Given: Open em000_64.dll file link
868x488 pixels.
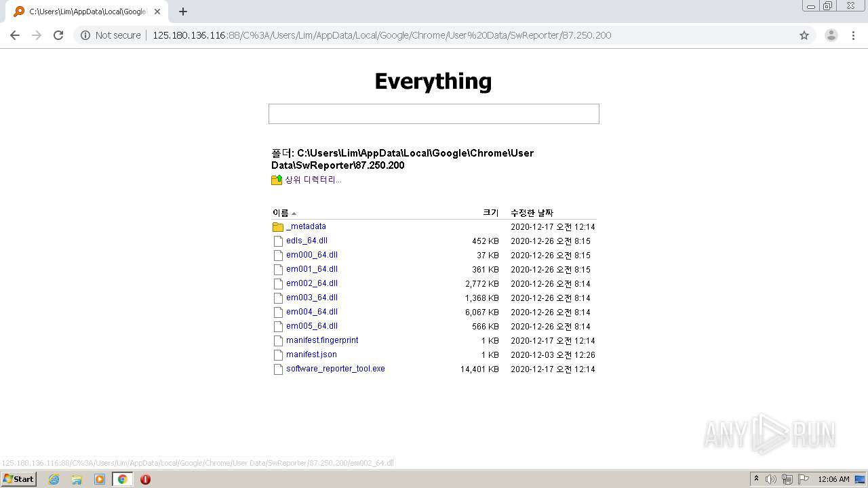Looking at the screenshot, I should click(312, 255).
